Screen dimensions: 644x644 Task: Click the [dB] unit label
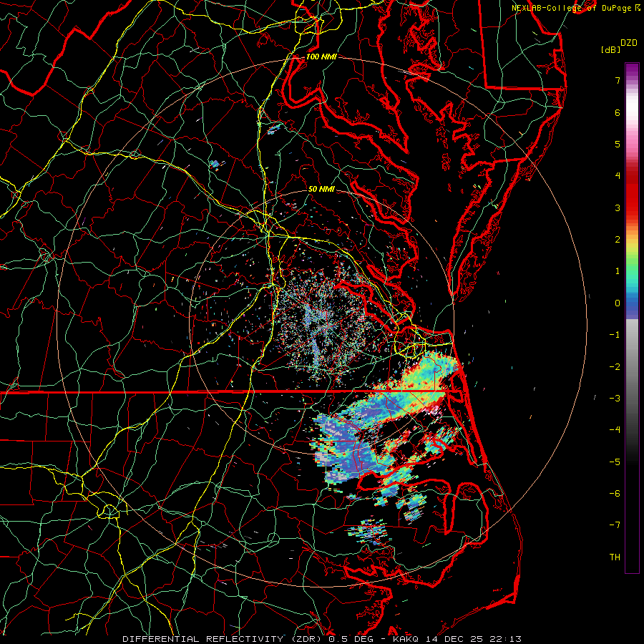pos(610,50)
